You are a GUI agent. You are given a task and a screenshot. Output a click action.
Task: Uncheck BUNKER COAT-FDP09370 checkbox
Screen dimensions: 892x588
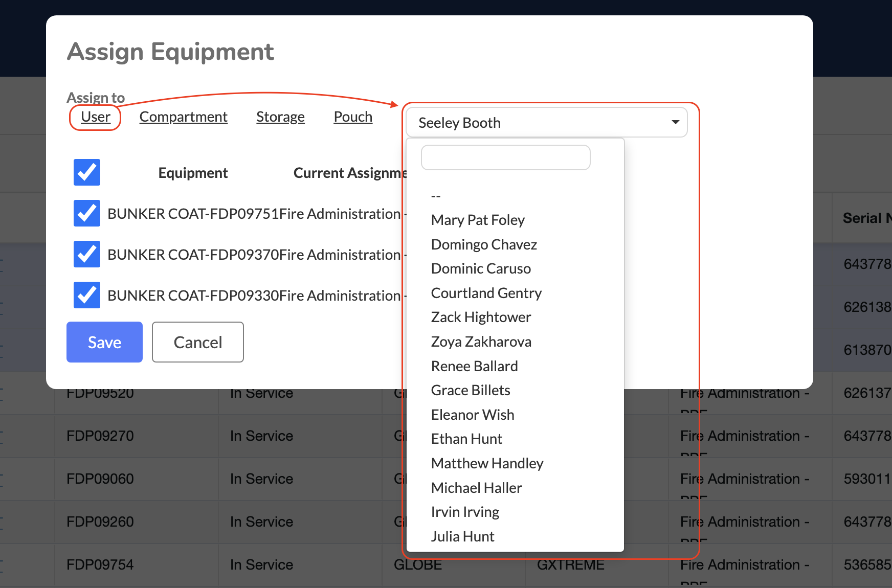point(87,254)
